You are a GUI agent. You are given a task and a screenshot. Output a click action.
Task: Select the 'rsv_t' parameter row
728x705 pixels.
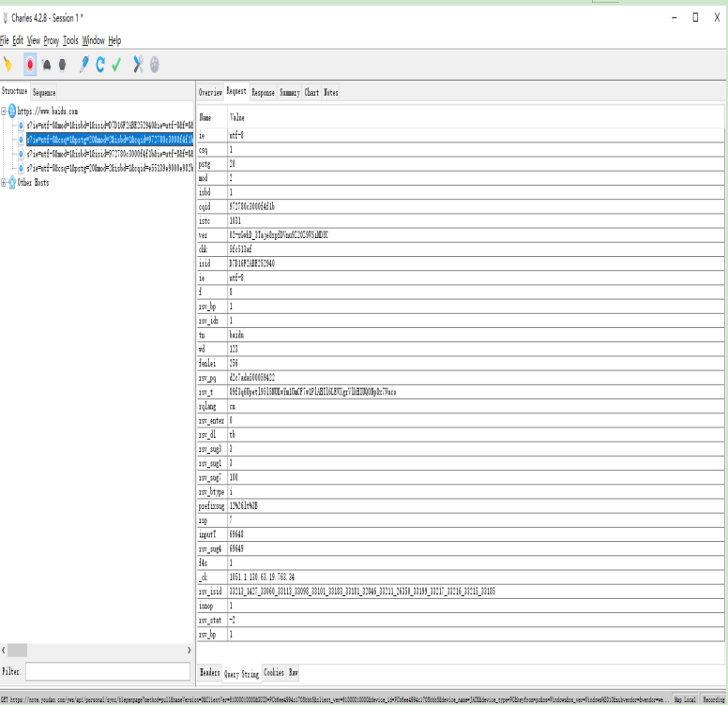click(x=461, y=392)
